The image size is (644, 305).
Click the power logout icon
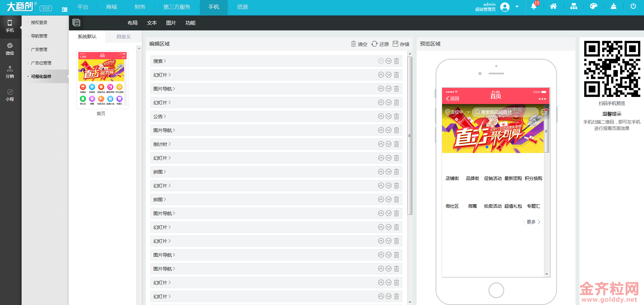pos(633,6)
